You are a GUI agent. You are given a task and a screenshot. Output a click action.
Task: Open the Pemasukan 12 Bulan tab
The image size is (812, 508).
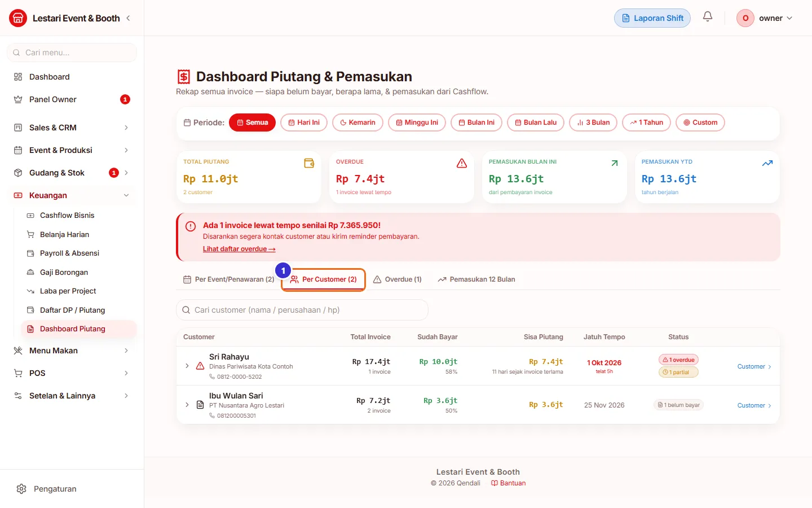[x=476, y=279]
